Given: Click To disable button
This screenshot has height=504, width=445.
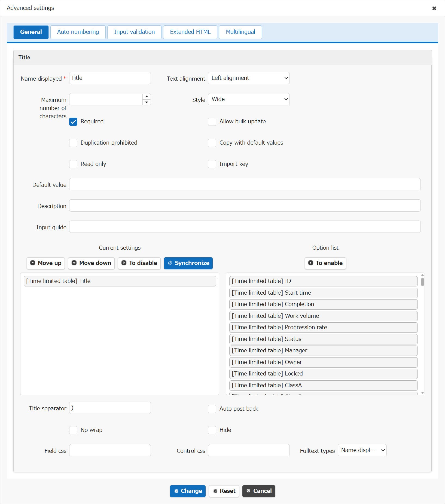Looking at the screenshot, I should (139, 263).
